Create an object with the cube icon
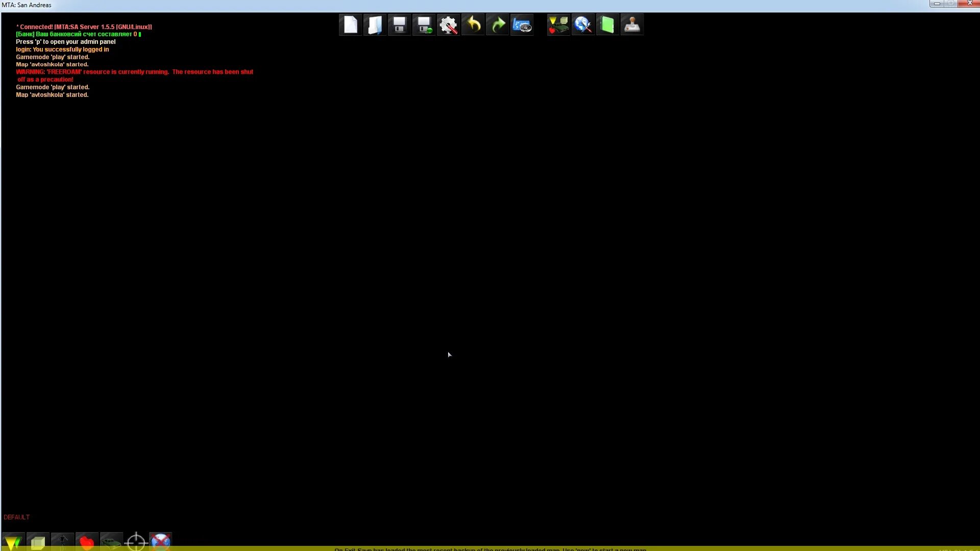This screenshot has height=551, width=980. click(38, 542)
